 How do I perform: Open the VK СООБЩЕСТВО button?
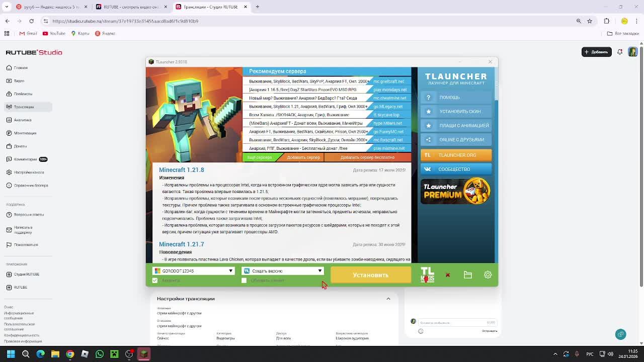coord(456,169)
